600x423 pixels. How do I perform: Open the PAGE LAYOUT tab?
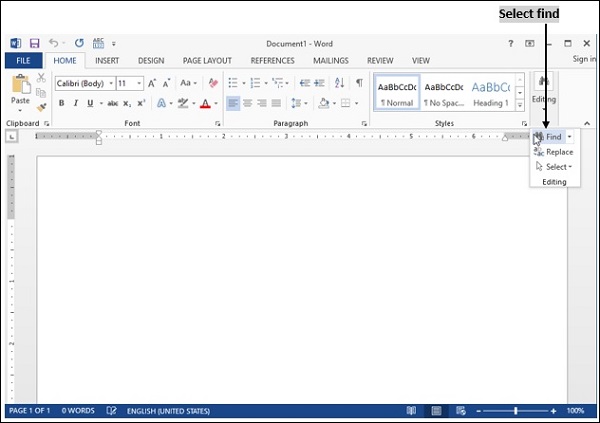click(207, 61)
